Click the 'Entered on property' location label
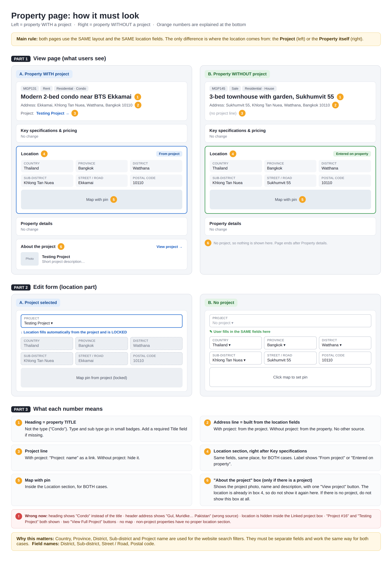 (352, 154)
